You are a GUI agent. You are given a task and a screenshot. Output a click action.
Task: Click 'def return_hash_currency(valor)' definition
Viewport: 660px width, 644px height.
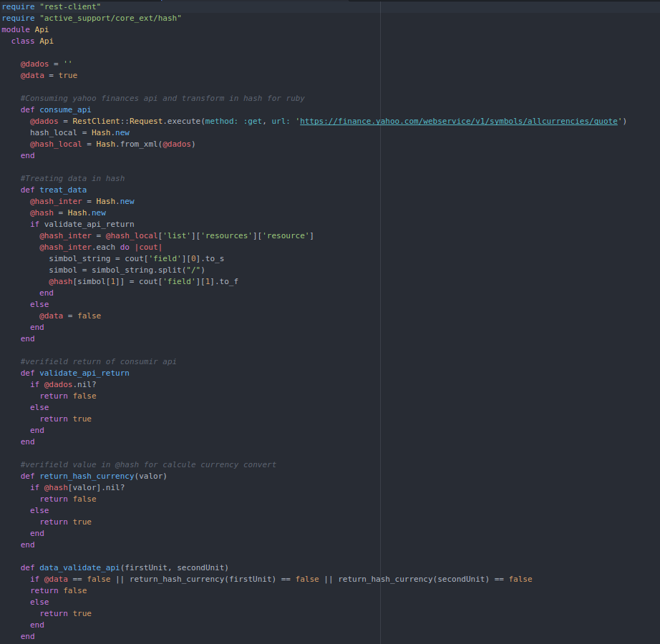94,476
